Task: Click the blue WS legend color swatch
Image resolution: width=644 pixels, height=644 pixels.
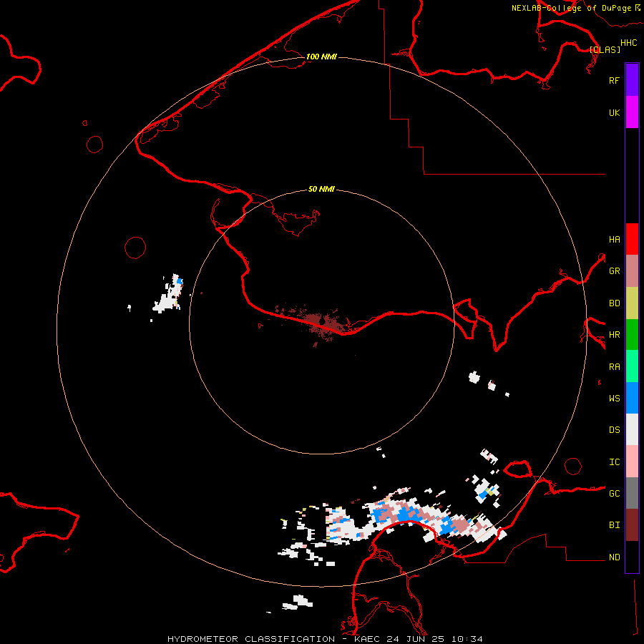Action: (632, 398)
